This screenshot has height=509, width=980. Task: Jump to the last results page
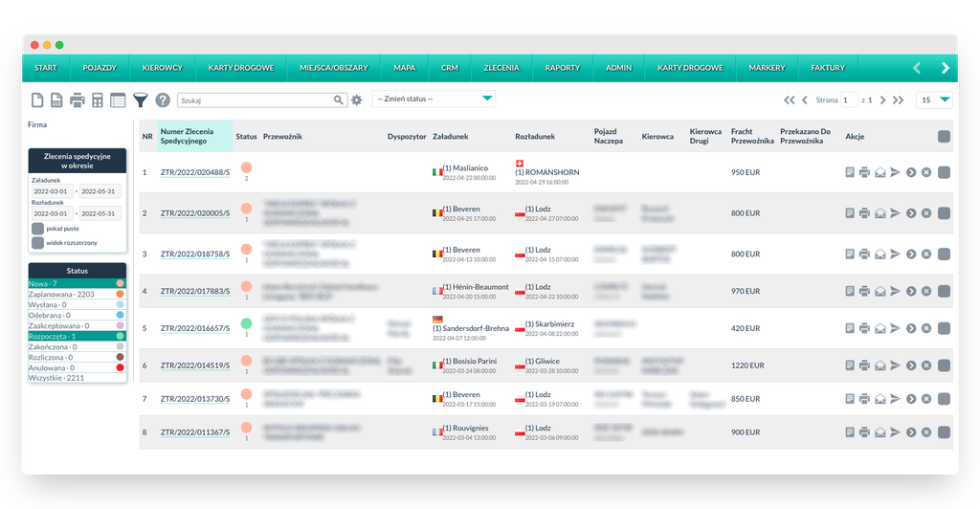[x=898, y=100]
